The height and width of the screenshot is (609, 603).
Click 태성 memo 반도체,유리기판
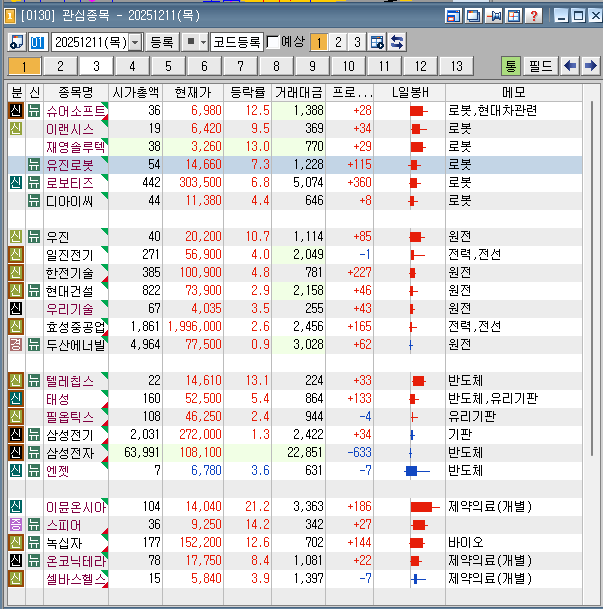493,398
